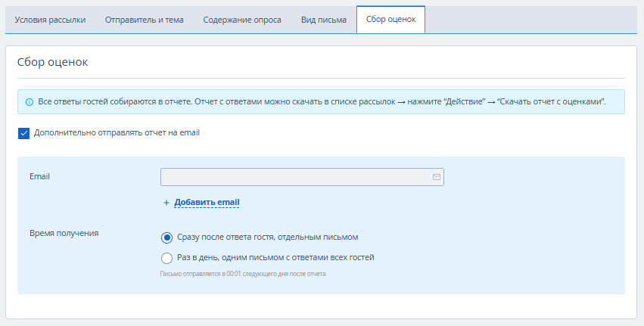The image size is (644, 326).
Task: Open the Вид письма tab
Action: (x=325, y=20)
